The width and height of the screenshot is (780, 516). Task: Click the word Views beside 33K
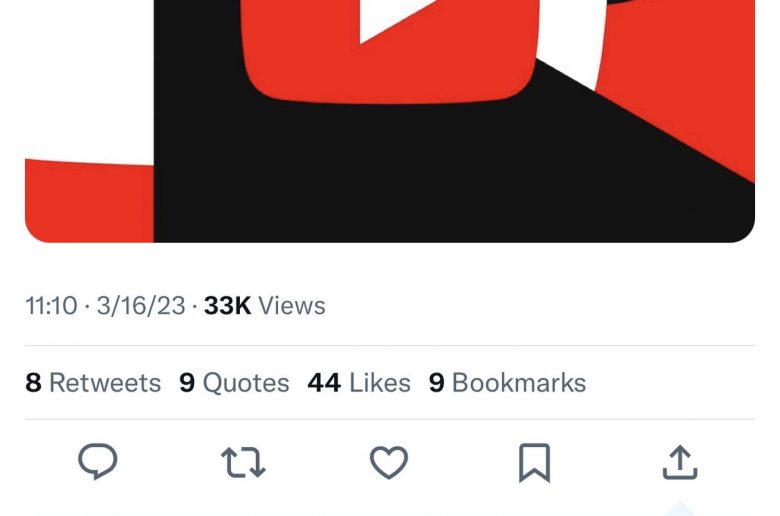click(292, 306)
